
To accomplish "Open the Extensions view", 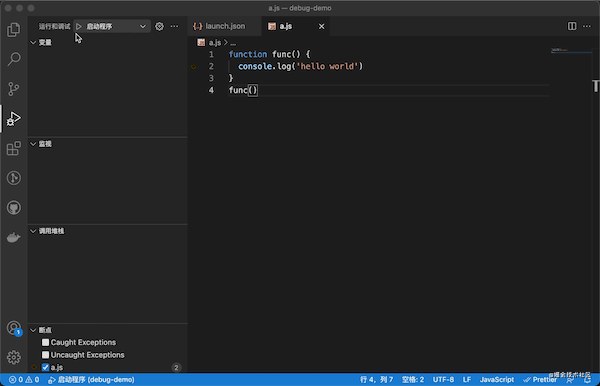I will click(x=14, y=148).
